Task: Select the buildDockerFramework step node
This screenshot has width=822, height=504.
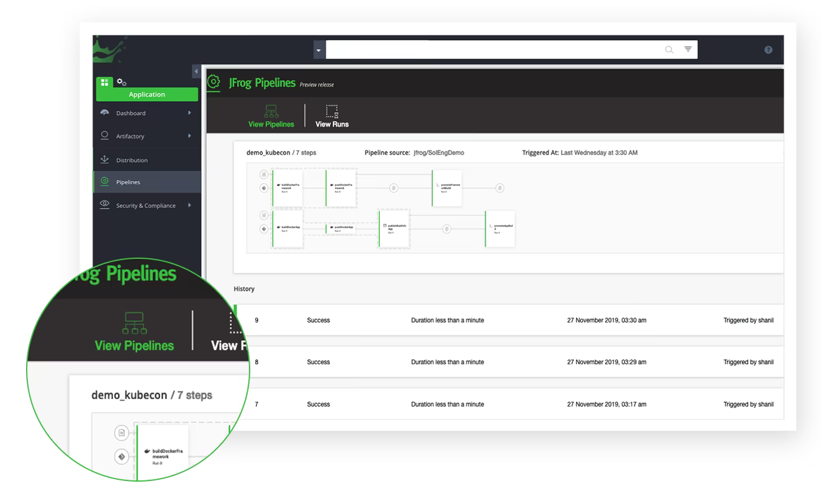Action: point(287,188)
